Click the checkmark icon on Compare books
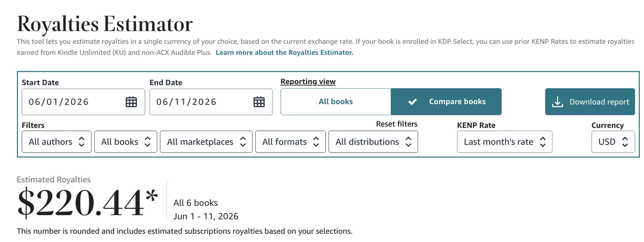This screenshot has height=242, width=644. pos(412,102)
